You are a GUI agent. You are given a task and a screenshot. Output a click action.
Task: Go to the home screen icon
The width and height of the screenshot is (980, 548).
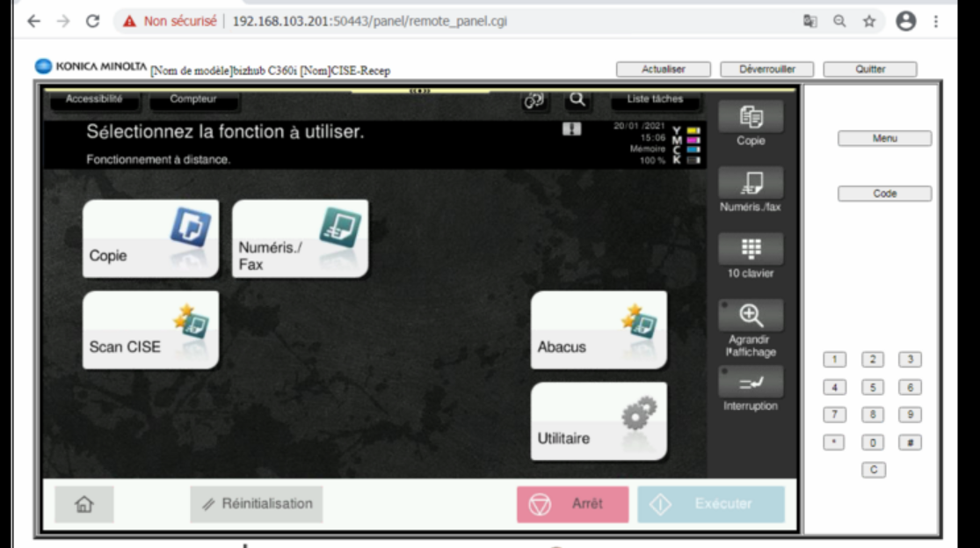tap(84, 504)
